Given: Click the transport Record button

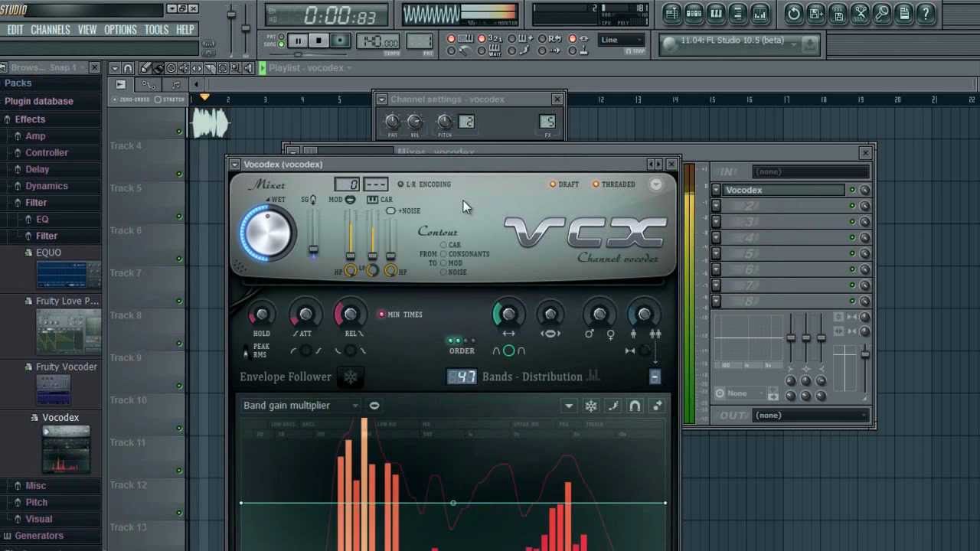Looking at the screenshot, I should coord(340,41).
